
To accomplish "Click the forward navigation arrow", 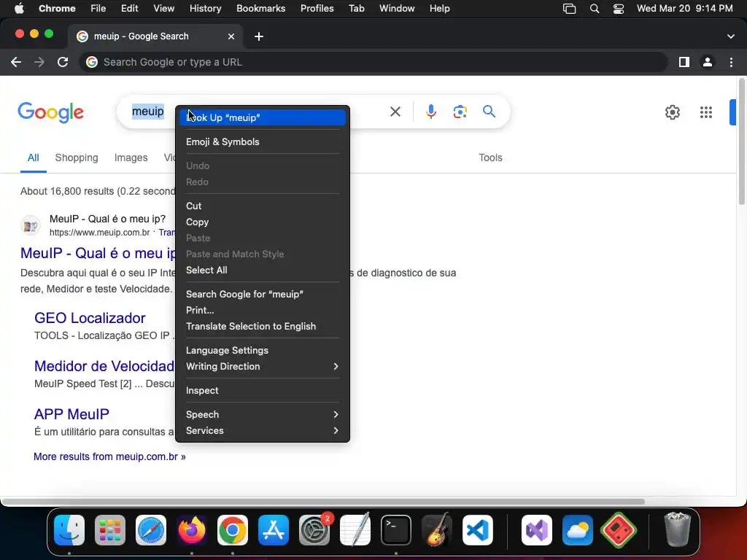I will 39,62.
